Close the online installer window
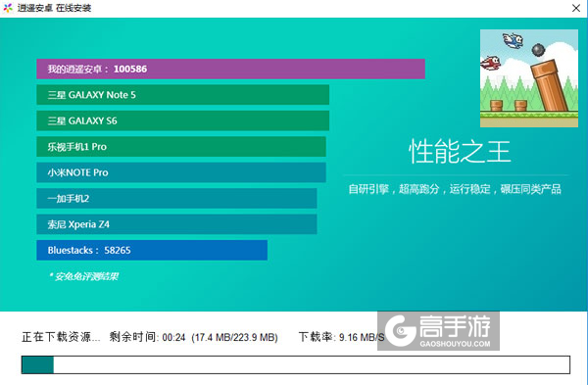The height and width of the screenshot is (385, 588). 576,8
